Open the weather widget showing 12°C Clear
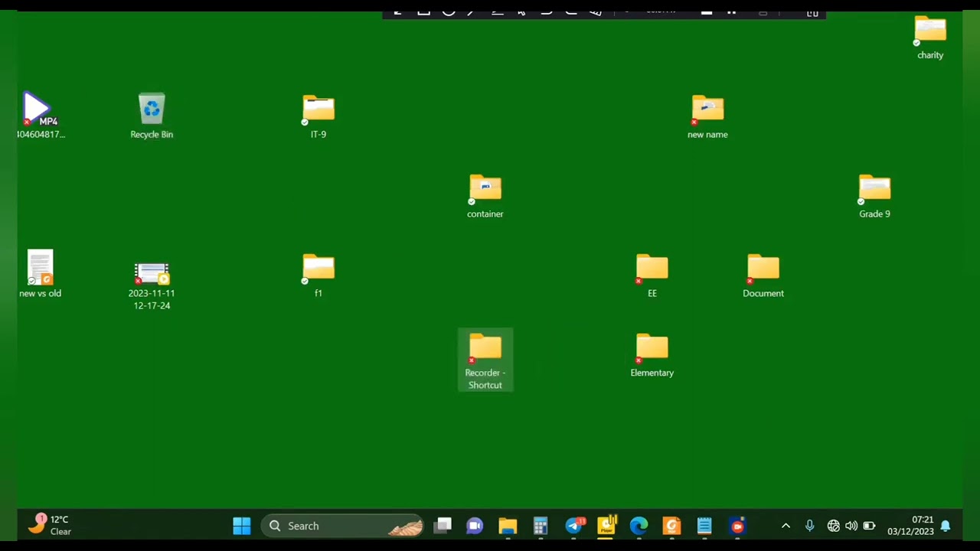This screenshot has width=980, height=551. [x=50, y=525]
